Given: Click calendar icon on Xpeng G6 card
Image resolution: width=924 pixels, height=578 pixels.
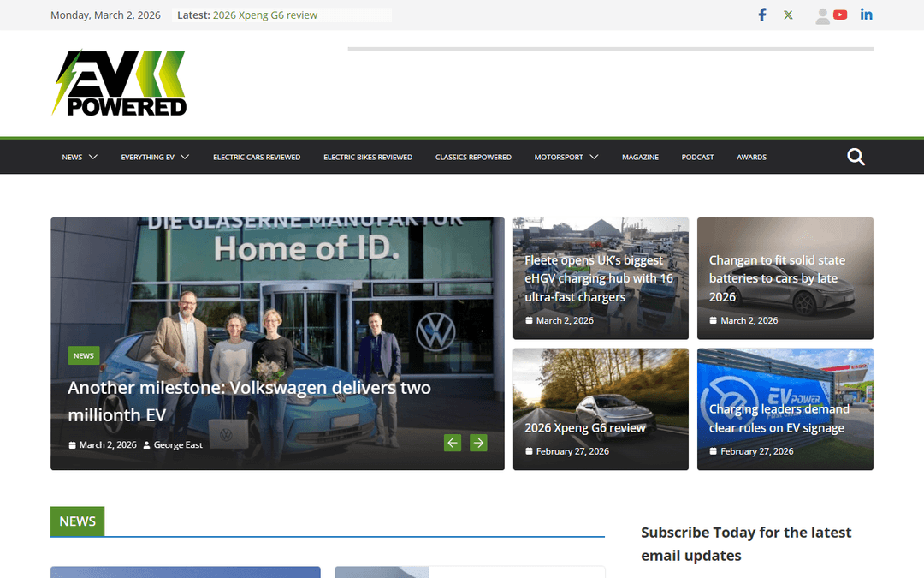Looking at the screenshot, I should coord(529,451).
